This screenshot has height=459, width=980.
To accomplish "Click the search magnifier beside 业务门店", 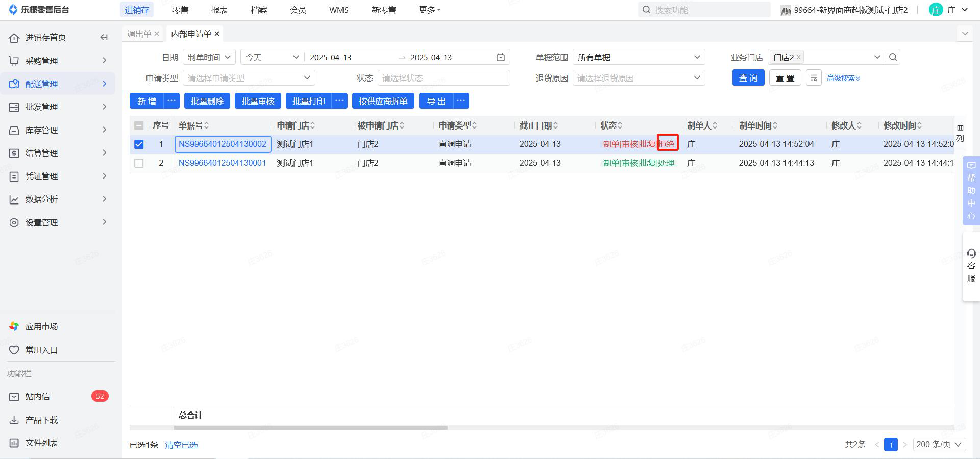I will point(893,57).
